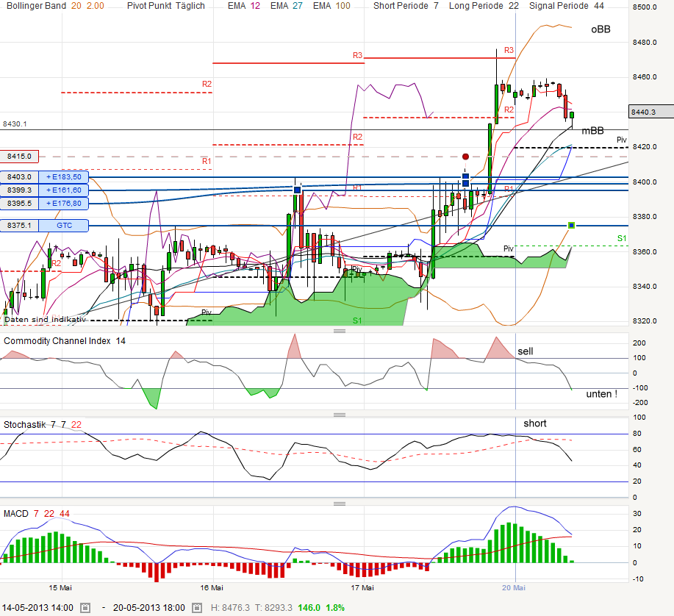Open Stochastik 7 7 22 settings label
This screenshot has width=674, height=616.
click(x=42, y=425)
